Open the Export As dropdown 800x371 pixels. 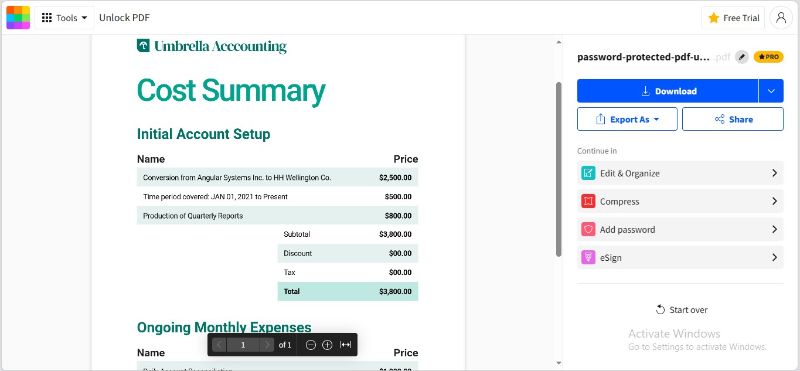pyautogui.click(x=627, y=119)
